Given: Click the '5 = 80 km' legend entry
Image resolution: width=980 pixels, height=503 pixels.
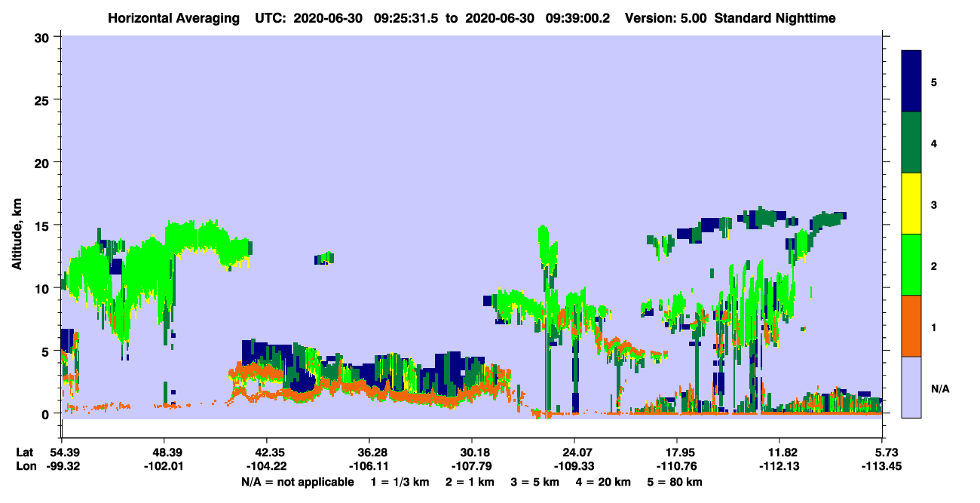Looking at the screenshot, I should tap(674, 482).
